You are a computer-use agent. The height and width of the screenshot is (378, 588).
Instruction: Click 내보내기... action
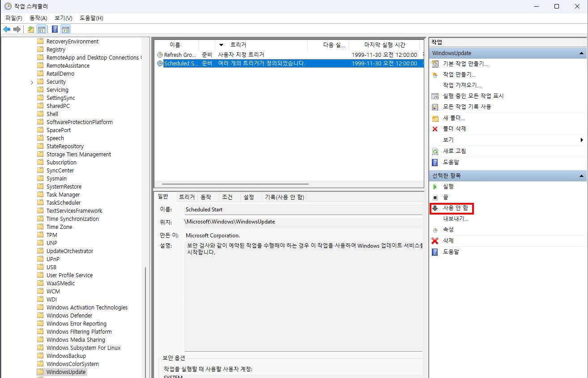[x=456, y=219]
